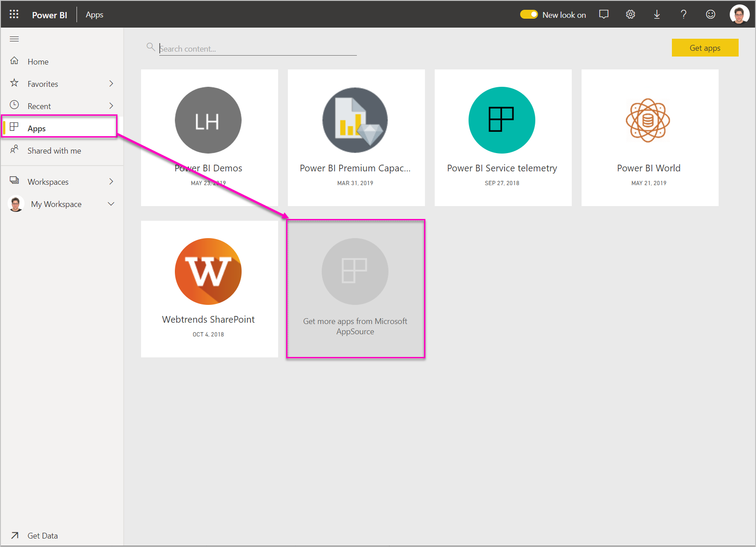Click the Get Data arrow icon

[x=15, y=535]
